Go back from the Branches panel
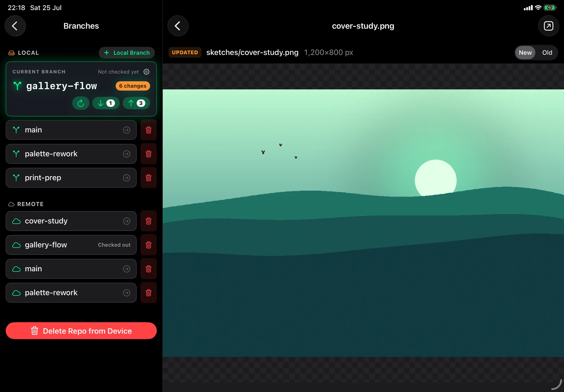Screen dimensions: 564x392 pyautogui.click(x=15, y=26)
